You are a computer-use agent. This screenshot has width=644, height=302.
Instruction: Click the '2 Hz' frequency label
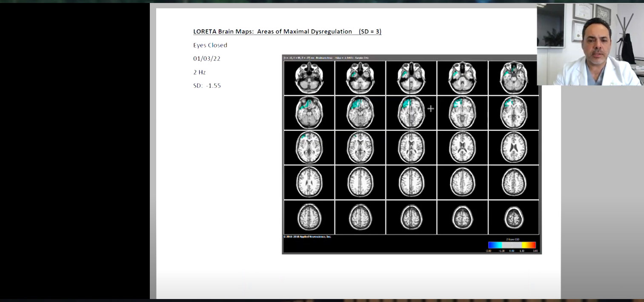click(x=200, y=72)
